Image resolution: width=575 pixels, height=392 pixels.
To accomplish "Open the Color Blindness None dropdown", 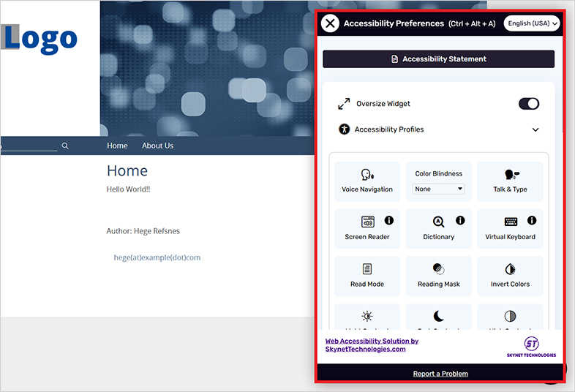I will coord(439,189).
